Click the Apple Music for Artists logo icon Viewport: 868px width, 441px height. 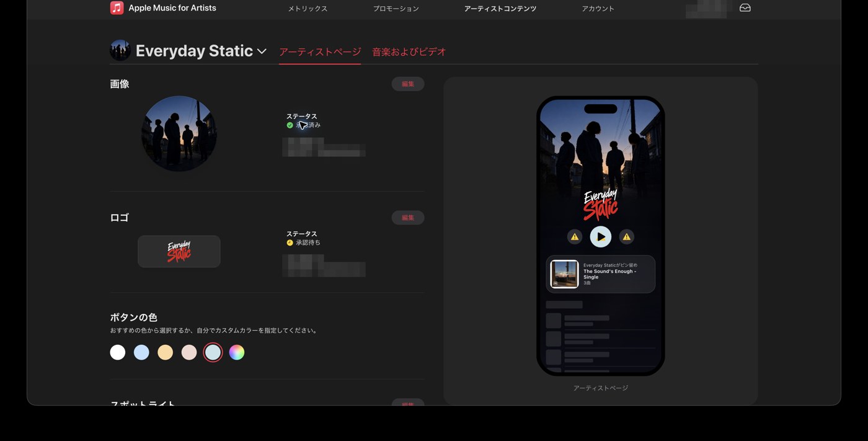coord(117,8)
